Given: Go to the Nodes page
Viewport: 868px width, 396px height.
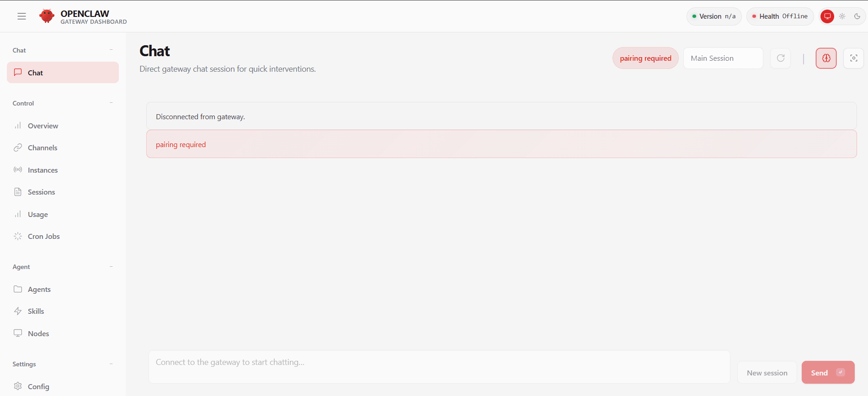Looking at the screenshot, I should [x=38, y=333].
